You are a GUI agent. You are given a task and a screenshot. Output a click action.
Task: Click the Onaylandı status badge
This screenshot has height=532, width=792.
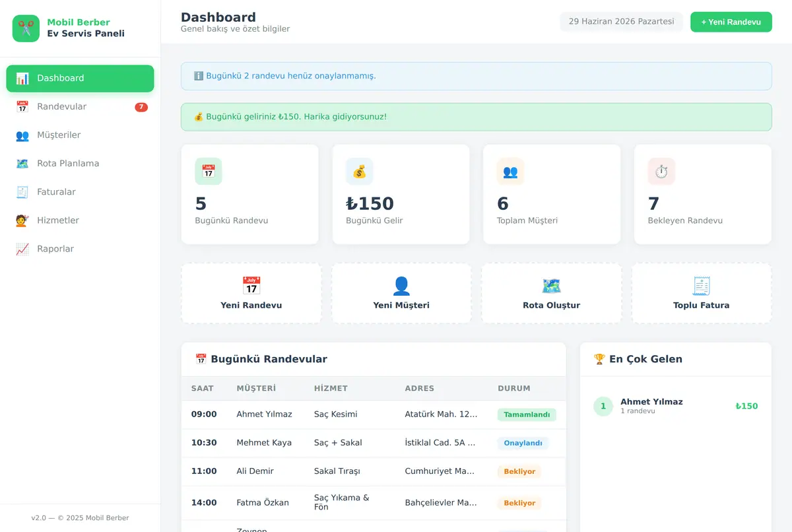coord(523,443)
